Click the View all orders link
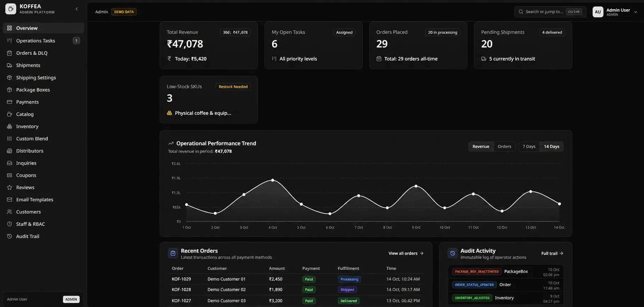This screenshot has height=307, width=644. click(x=406, y=253)
